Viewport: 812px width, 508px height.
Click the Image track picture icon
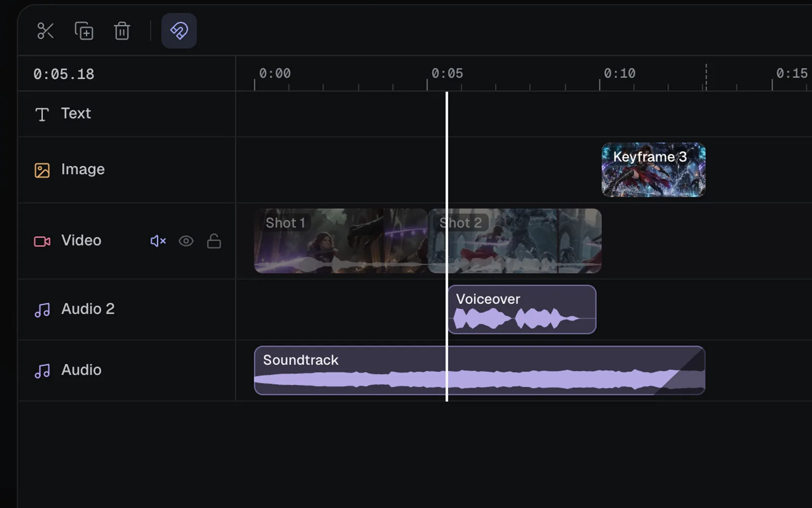(42, 170)
